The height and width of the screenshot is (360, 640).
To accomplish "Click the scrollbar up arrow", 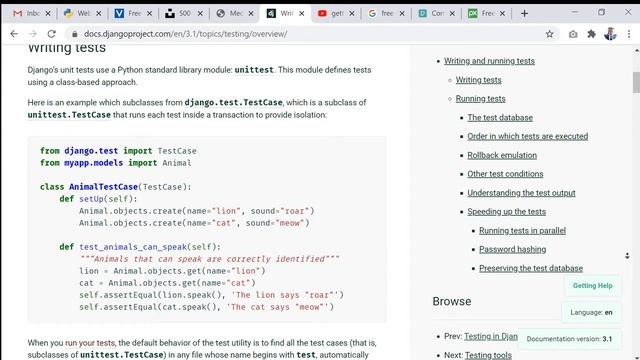I will click(636, 51).
